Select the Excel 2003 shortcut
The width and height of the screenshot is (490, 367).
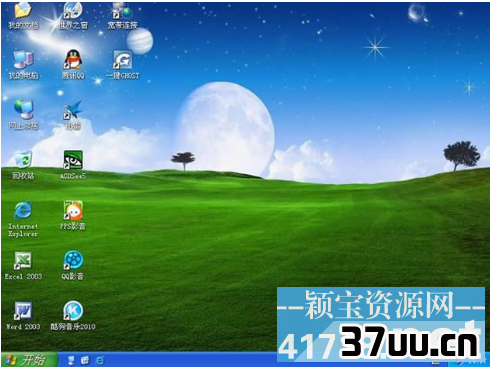(23, 261)
